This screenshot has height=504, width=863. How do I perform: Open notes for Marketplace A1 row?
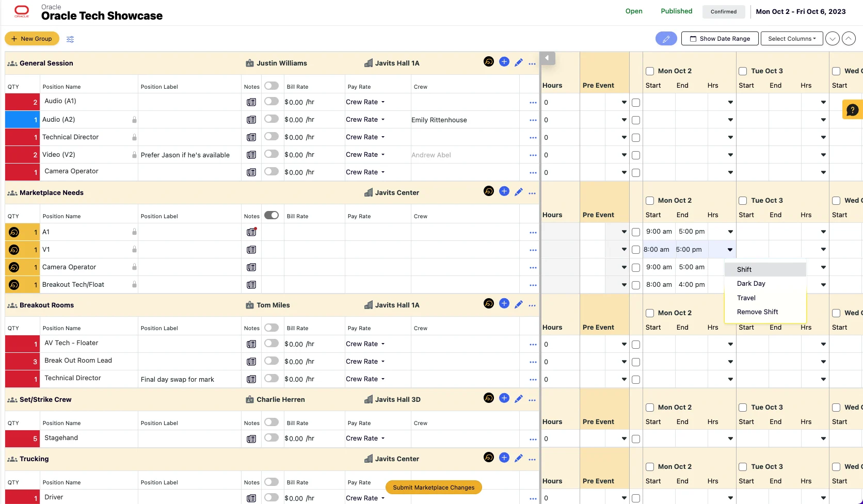tap(251, 232)
